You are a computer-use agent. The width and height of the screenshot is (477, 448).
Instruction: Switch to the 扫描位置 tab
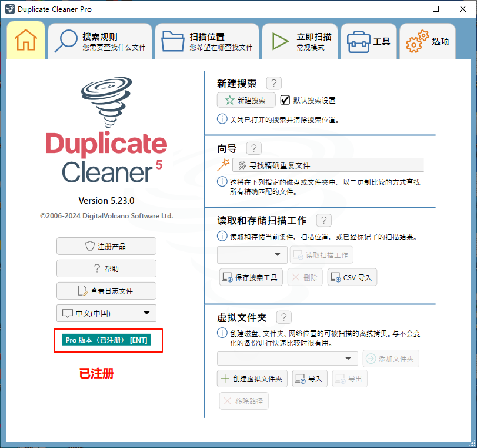tap(207, 41)
